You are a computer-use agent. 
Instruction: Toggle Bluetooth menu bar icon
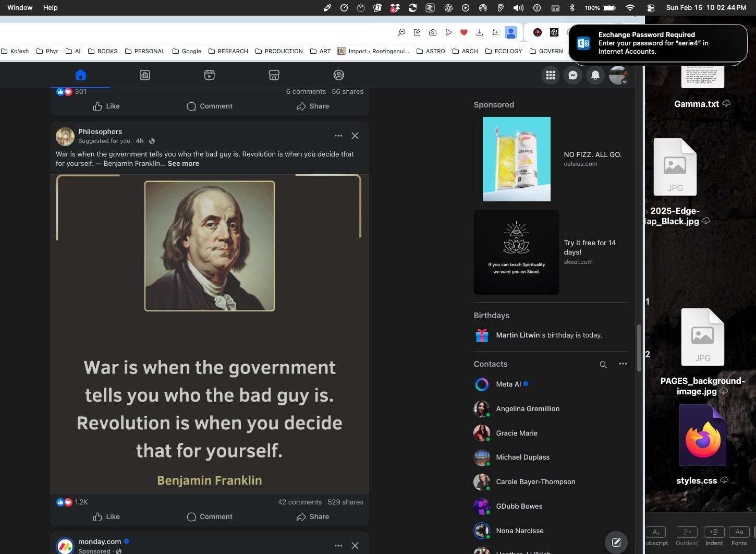[x=572, y=8]
